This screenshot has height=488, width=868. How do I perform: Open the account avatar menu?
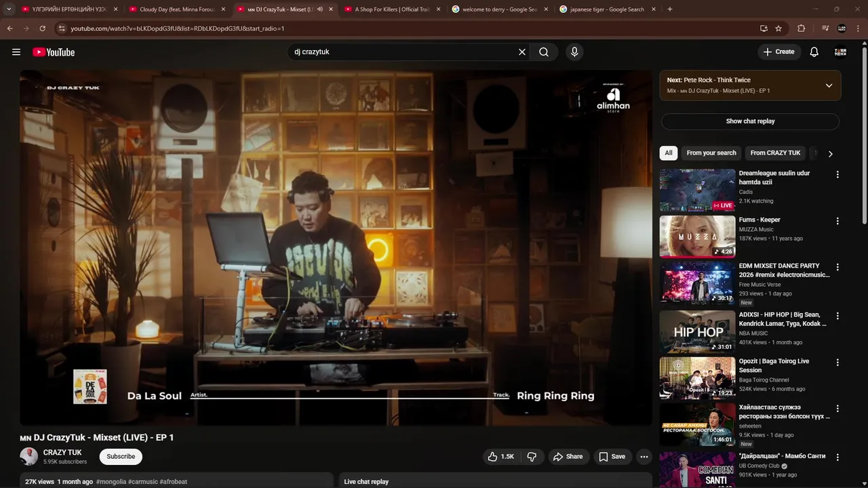(x=840, y=52)
